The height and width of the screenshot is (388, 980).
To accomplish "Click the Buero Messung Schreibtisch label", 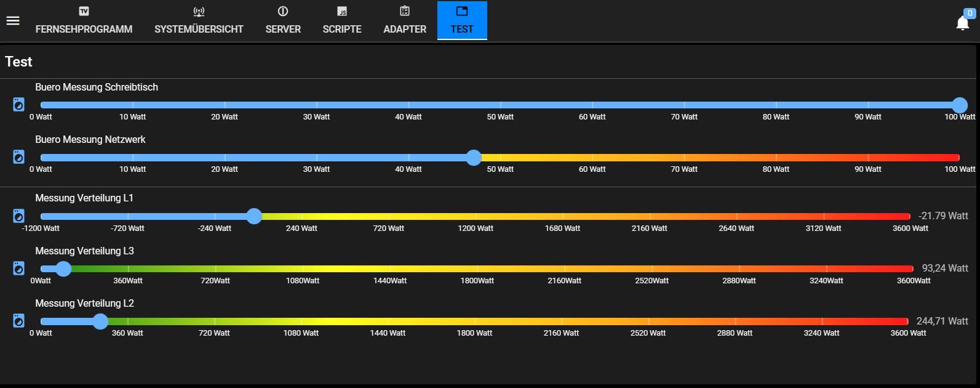I will (97, 87).
